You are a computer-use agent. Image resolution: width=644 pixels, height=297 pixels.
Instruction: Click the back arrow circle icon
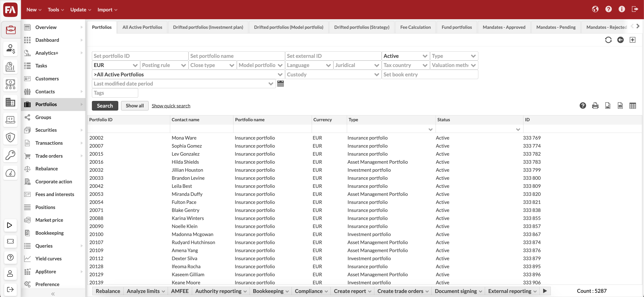[621, 40]
